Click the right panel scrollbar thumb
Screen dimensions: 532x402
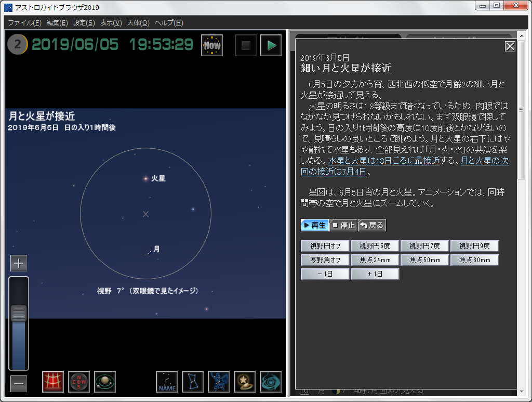coord(522,109)
